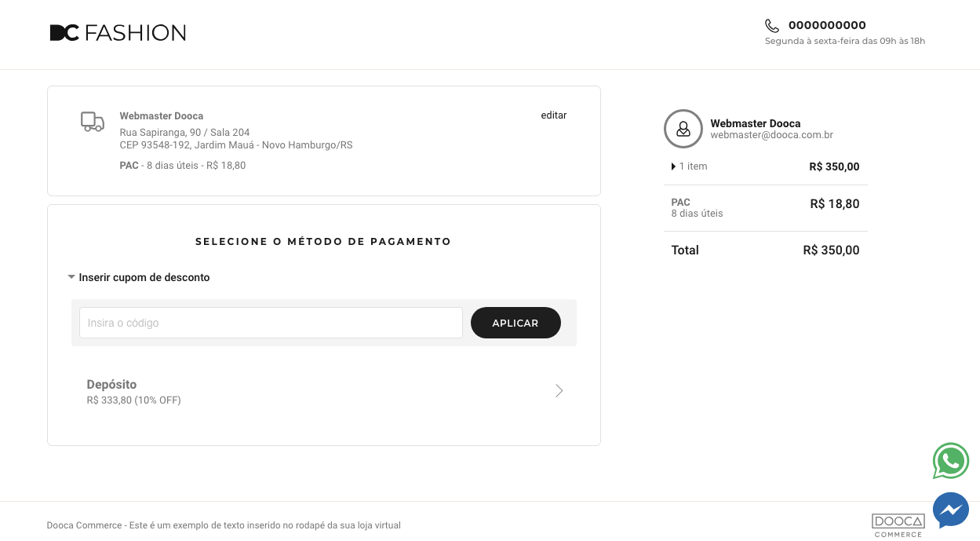Click the R$ 333,80 (10% OFF) text
Image resolution: width=980 pixels, height=541 pixels.
(x=134, y=400)
